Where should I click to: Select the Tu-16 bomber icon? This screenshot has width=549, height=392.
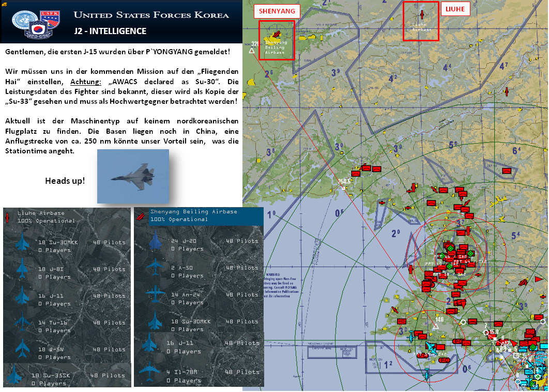(x=22, y=322)
